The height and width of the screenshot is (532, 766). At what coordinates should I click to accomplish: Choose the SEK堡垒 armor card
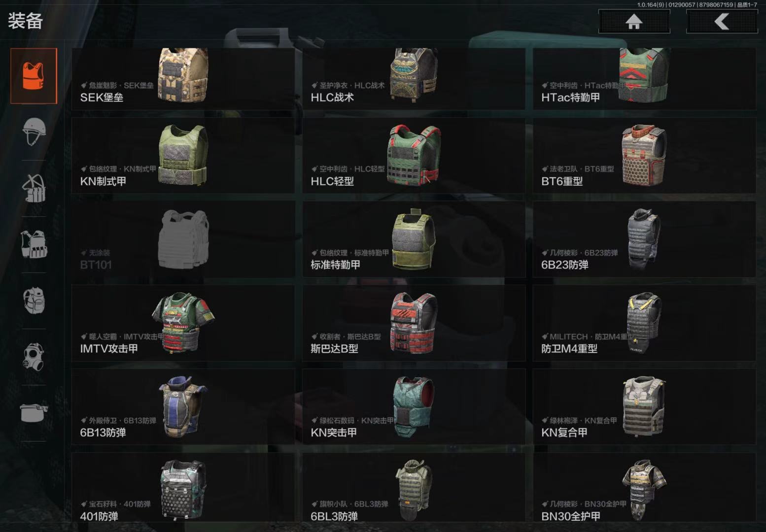tap(183, 79)
